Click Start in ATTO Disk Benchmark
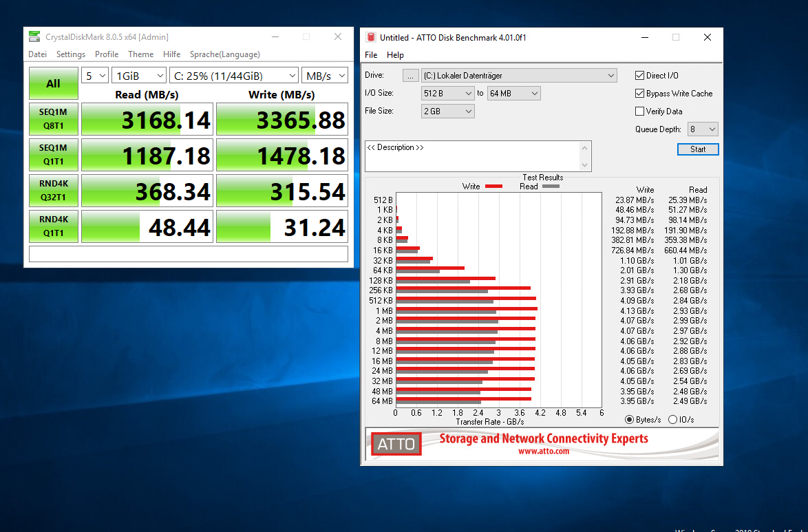Screen dimensions: 808x532 click(698, 149)
